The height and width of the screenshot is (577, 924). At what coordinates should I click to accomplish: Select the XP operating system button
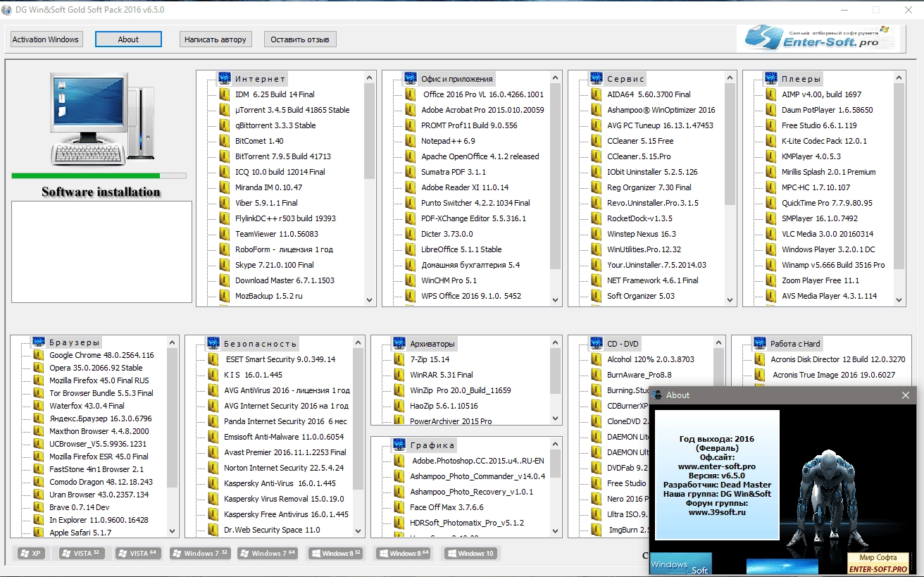(x=30, y=553)
